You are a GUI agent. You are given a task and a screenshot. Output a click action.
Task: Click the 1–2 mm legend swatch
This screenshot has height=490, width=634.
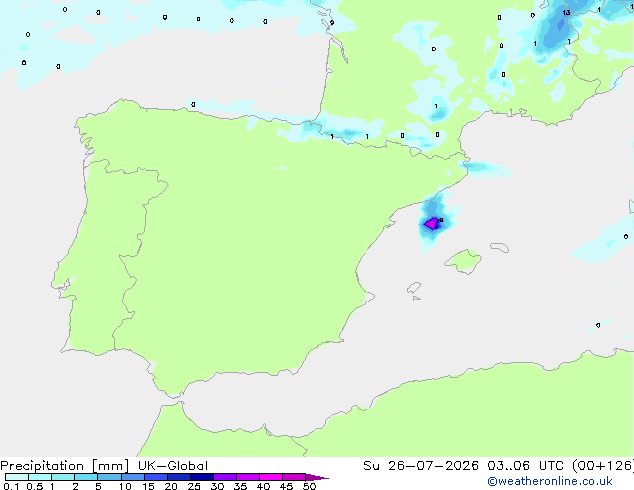(63, 477)
